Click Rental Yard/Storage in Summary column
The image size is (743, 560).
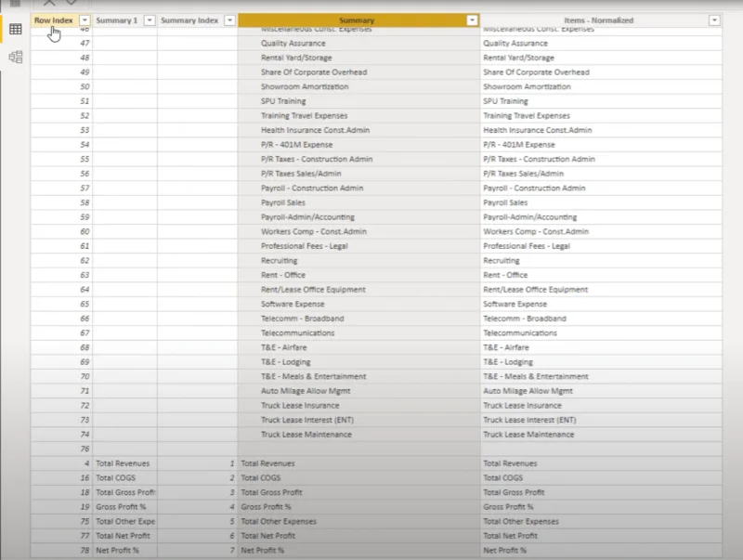[296, 58]
